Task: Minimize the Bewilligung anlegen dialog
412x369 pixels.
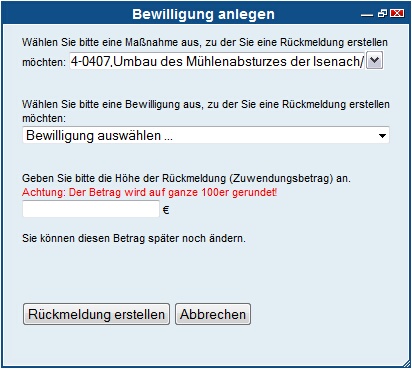Action: 367,14
